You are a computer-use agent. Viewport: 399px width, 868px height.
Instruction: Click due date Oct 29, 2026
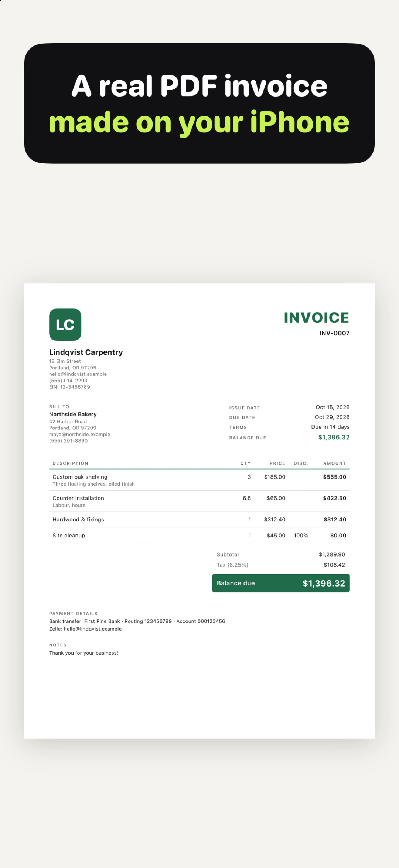click(x=332, y=417)
